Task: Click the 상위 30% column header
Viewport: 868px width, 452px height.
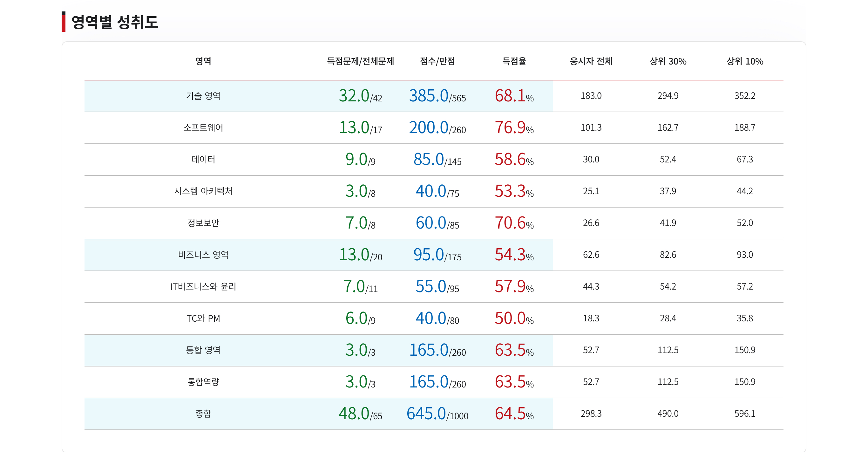Action: click(668, 61)
